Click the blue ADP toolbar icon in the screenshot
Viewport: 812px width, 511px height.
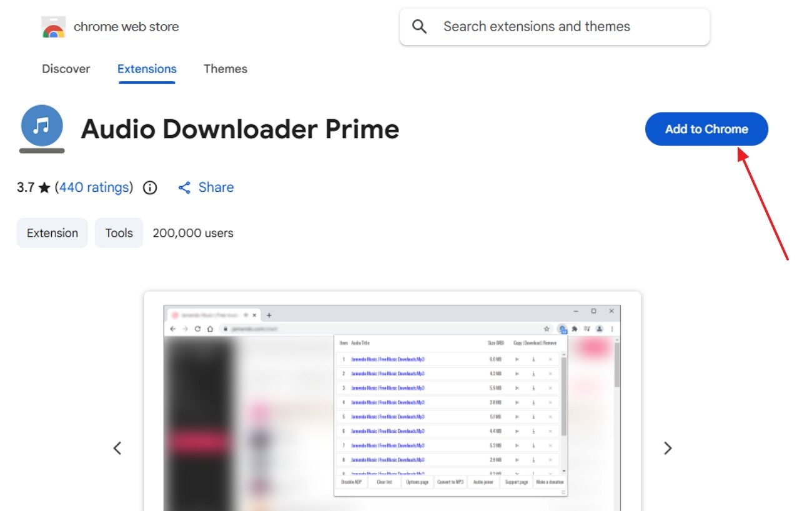click(x=563, y=328)
